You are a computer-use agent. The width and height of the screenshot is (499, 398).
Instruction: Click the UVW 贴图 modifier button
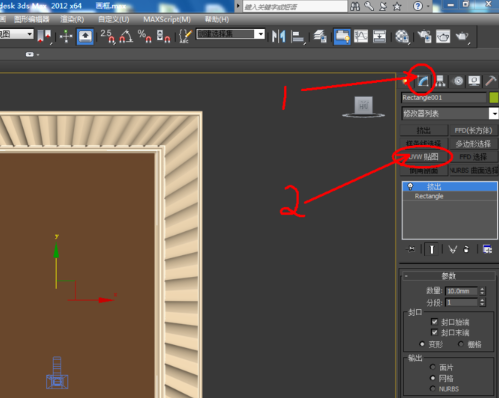(x=424, y=157)
